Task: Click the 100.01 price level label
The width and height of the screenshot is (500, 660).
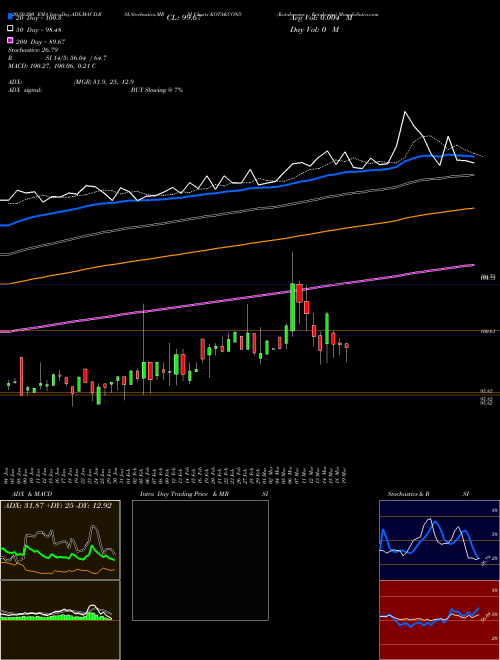Action: (487, 331)
